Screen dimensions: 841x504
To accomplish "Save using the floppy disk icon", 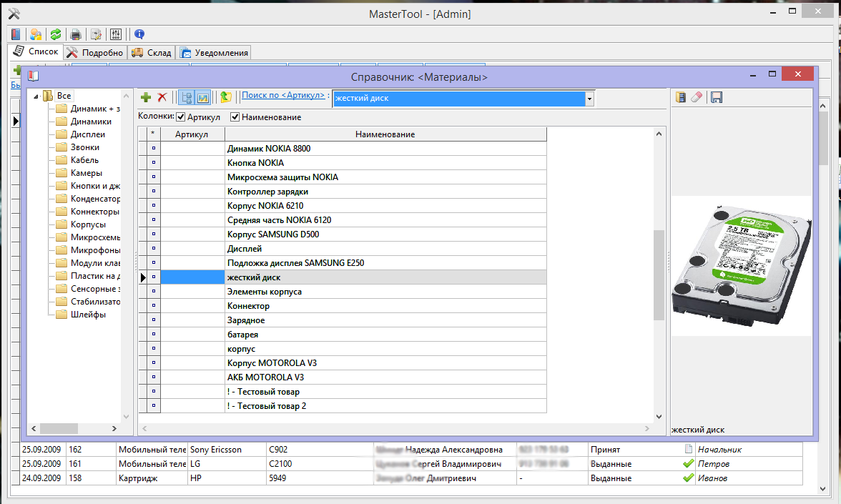I will pyautogui.click(x=717, y=97).
